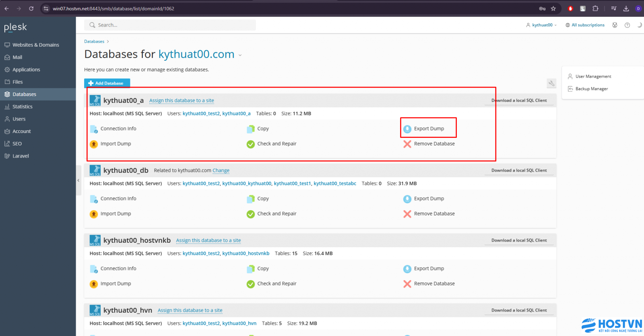Expand the kythuat00 user account dropdown
The width and height of the screenshot is (644, 336).
point(542,25)
